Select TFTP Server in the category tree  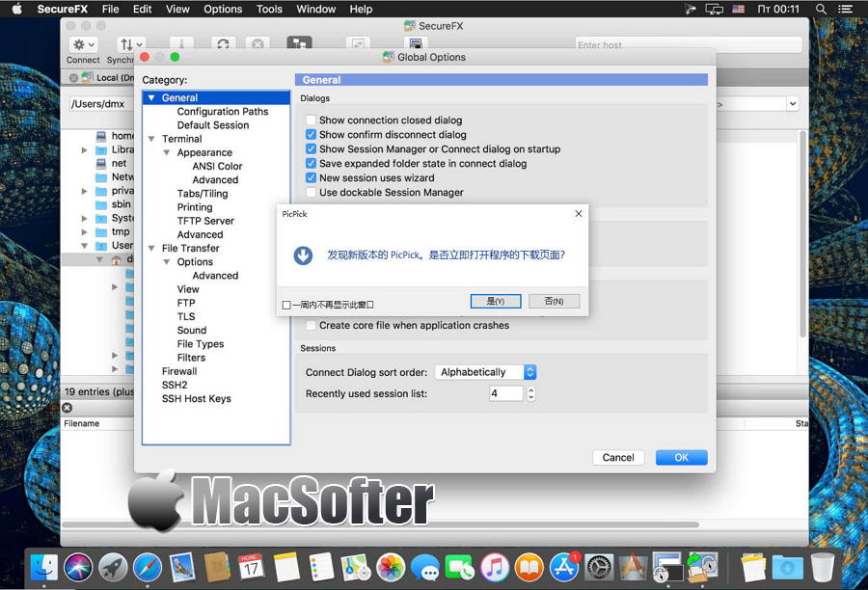click(x=205, y=221)
